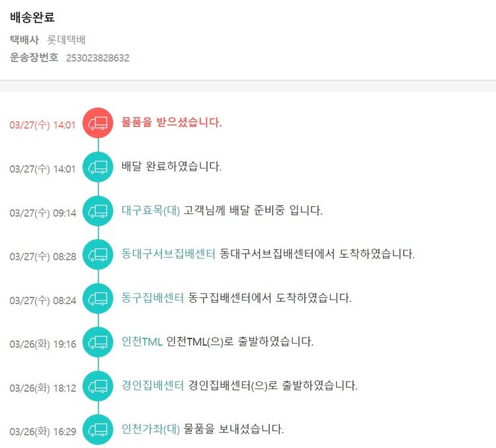Open the 대구효목(대) branch link

tap(151, 211)
